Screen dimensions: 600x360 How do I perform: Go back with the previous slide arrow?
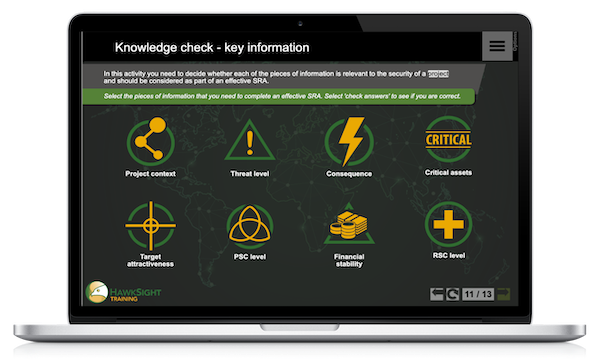pos(437,294)
